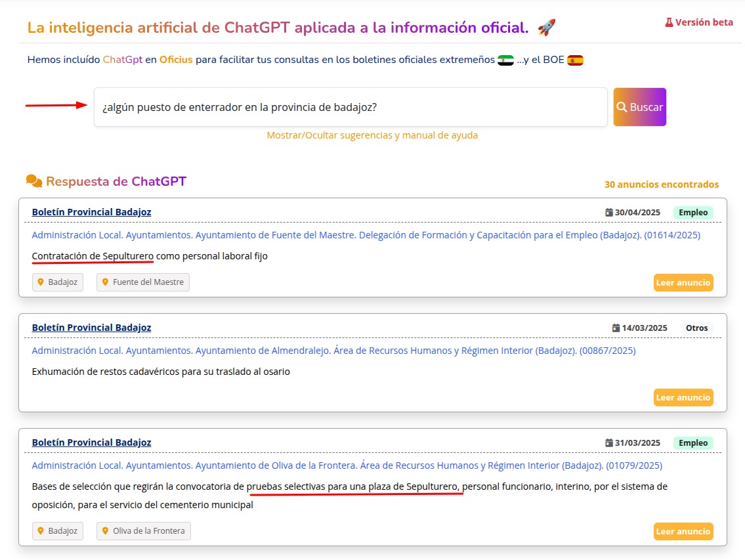Click Leer anuncio for the Oliva de la Frontera card

(683, 532)
